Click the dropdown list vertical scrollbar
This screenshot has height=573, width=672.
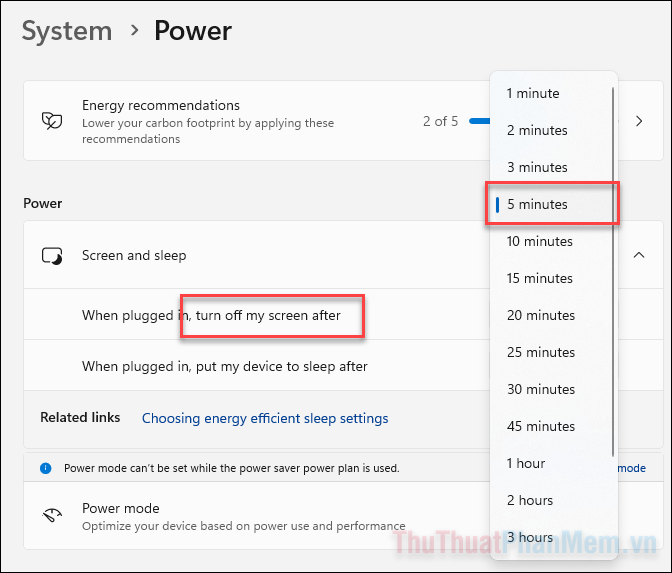pos(613,272)
